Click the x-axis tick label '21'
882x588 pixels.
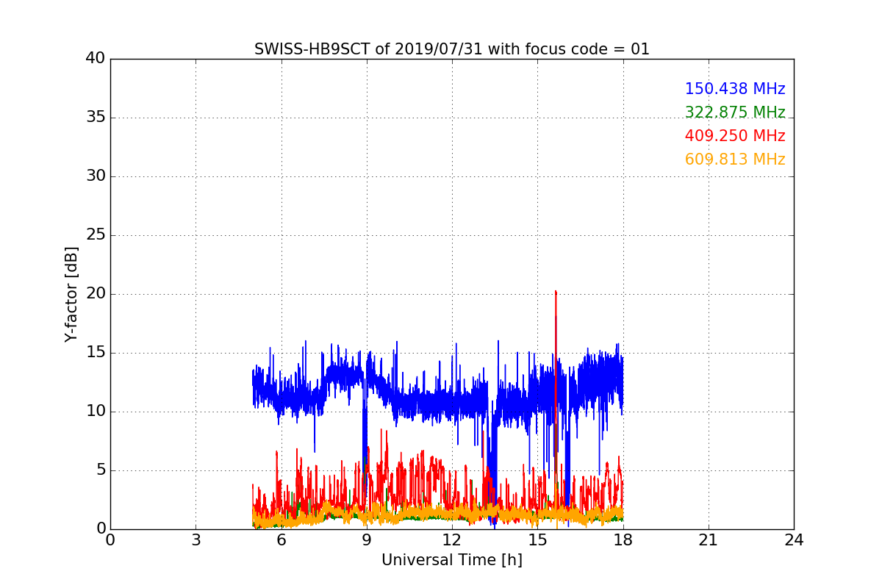[x=709, y=539]
